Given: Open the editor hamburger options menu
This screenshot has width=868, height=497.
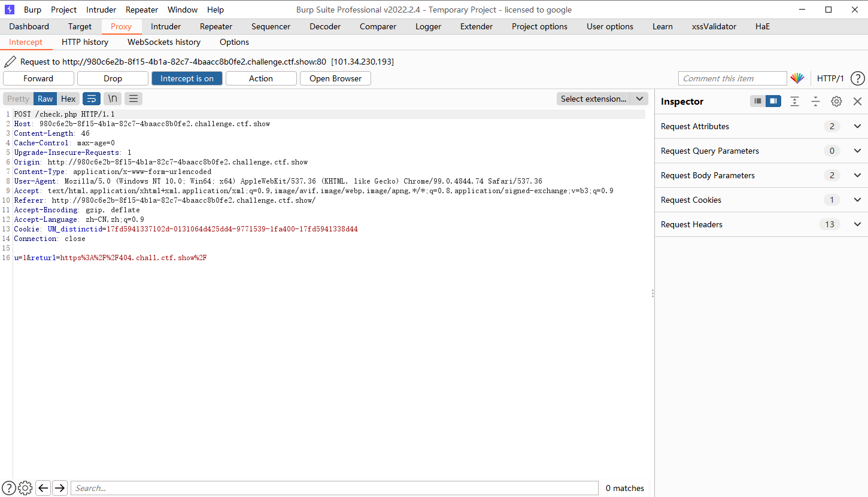Looking at the screenshot, I should coord(133,99).
